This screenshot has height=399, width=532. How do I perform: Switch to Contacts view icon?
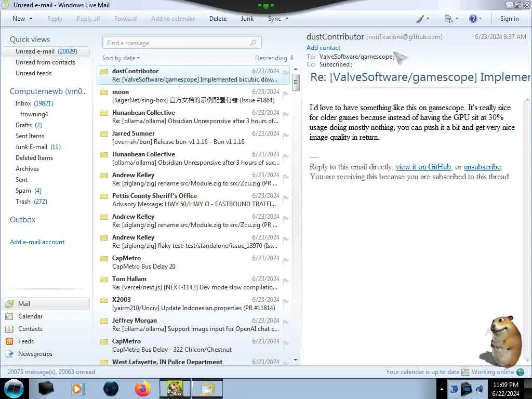tap(9, 329)
